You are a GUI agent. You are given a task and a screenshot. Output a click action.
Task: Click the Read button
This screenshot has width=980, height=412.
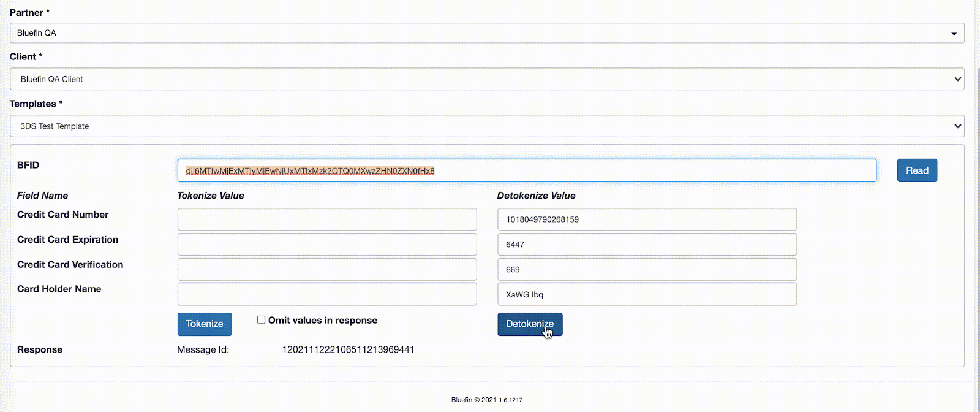coord(917,170)
